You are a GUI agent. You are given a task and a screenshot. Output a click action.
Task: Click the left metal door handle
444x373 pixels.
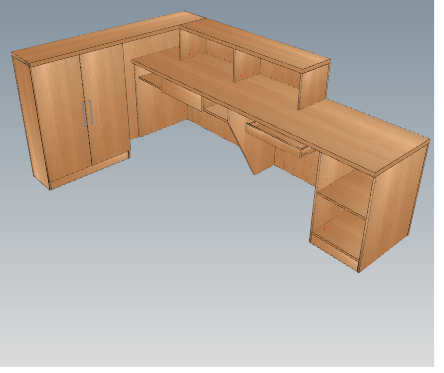[x=84, y=114]
